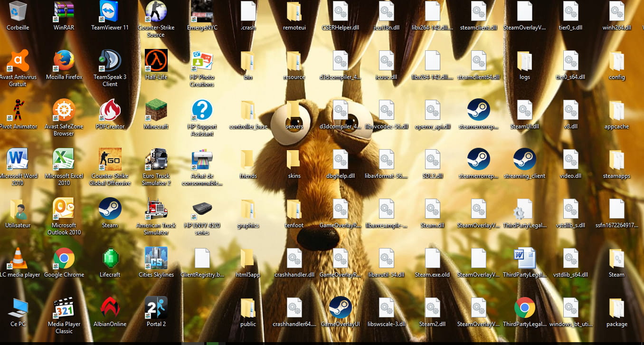Viewport: 644px width, 345px height.
Task: Select the HP Support Assistant icon
Action: [x=202, y=110]
